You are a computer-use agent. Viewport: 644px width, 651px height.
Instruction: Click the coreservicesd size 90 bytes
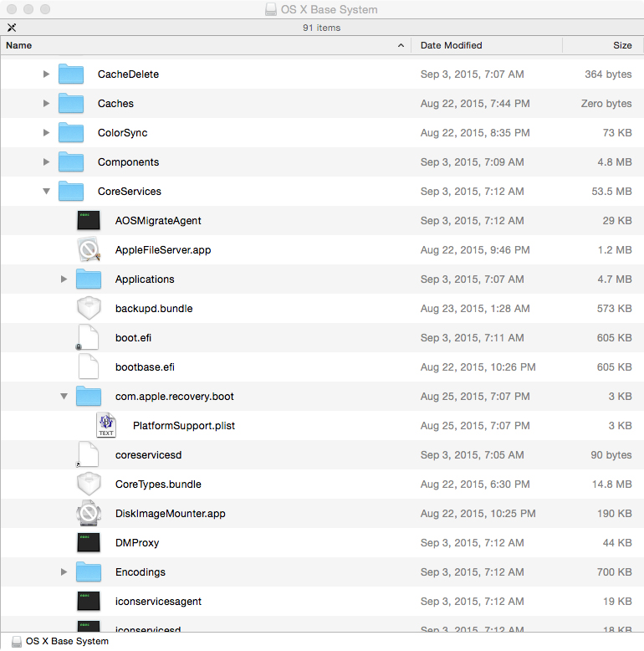click(x=611, y=454)
